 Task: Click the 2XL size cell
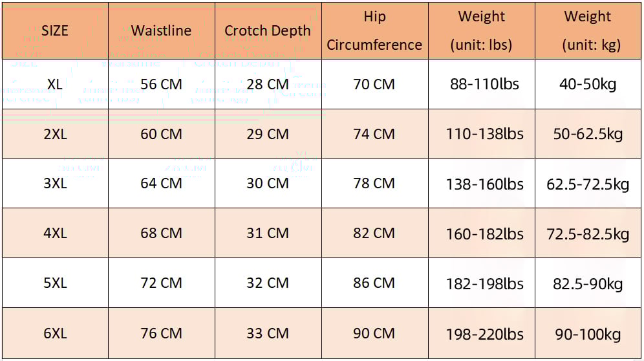click(55, 134)
